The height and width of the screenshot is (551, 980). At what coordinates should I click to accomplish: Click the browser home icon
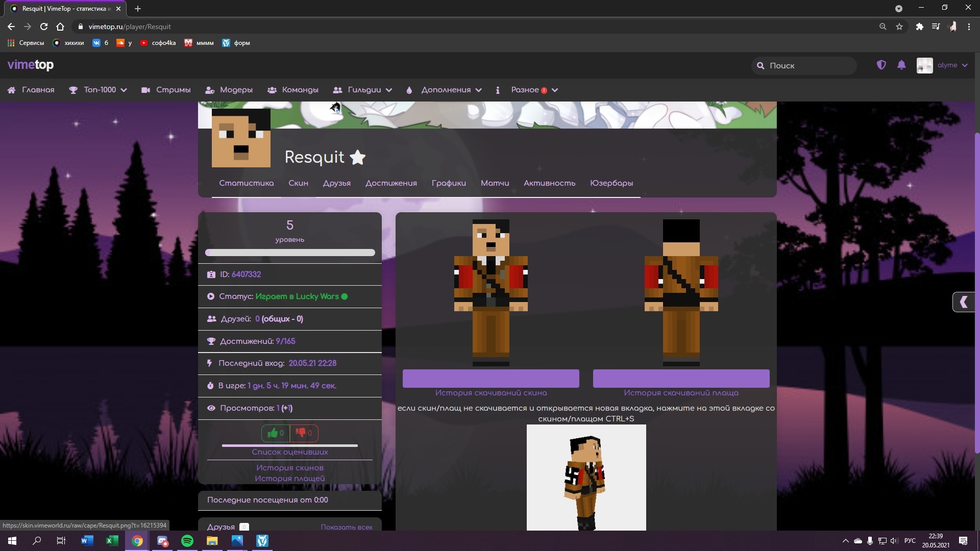(60, 27)
